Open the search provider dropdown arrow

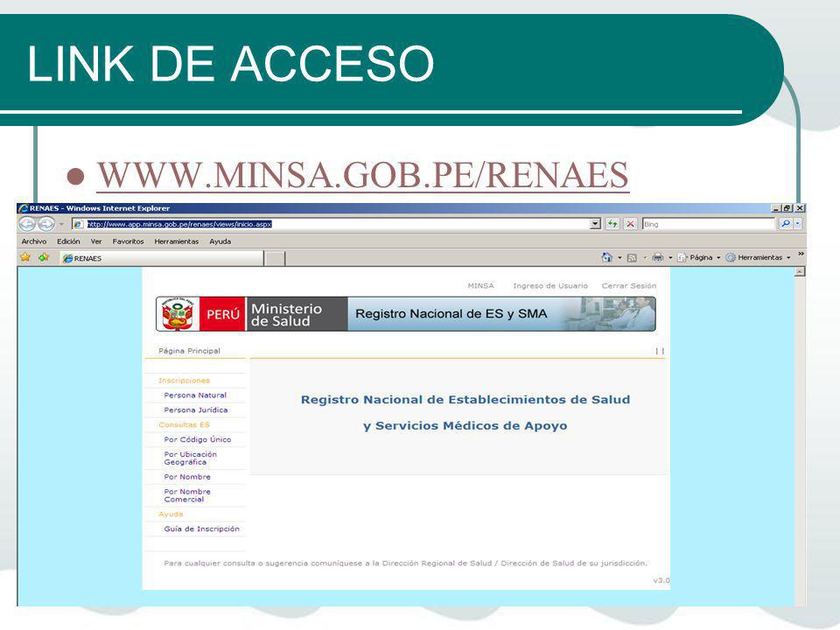coord(798,224)
